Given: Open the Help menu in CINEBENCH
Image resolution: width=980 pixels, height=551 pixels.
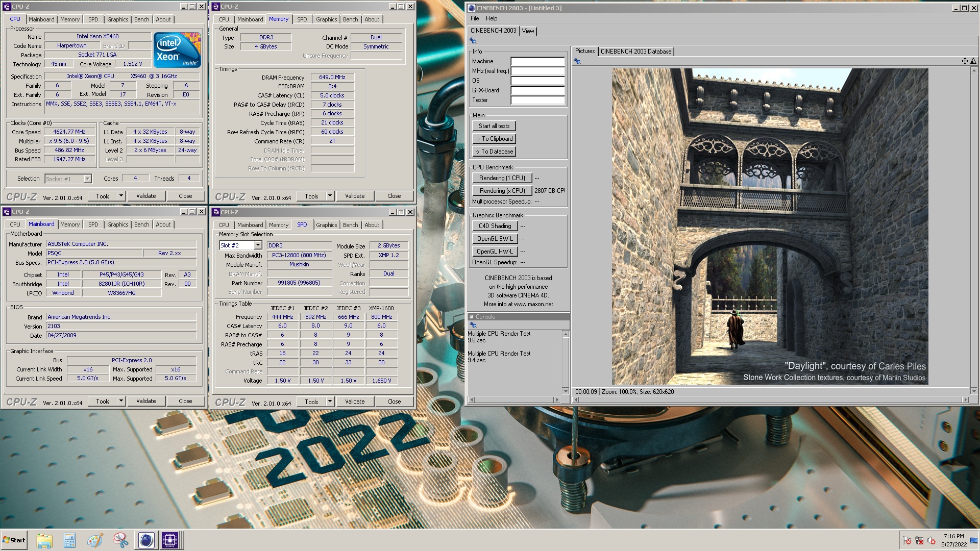Looking at the screenshot, I should click(492, 18).
